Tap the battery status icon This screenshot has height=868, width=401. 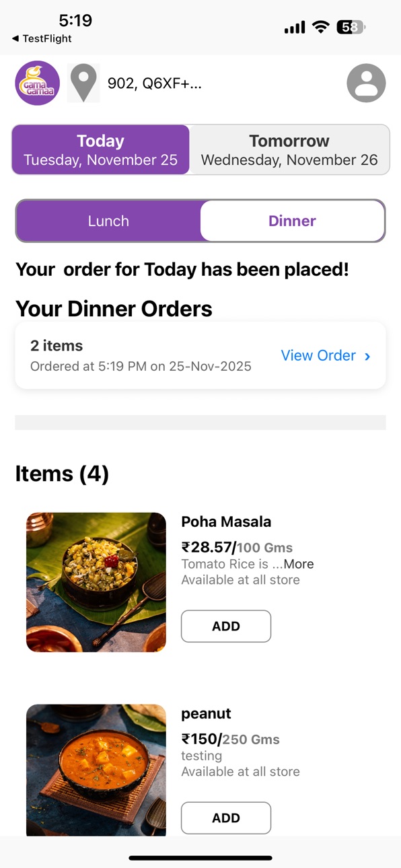pos(351,28)
